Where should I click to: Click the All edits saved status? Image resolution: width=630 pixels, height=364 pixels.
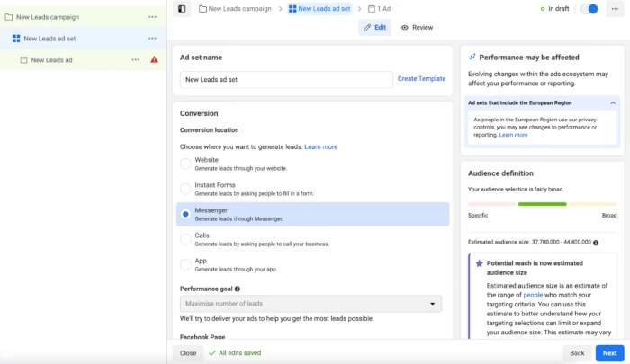point(235,353)
